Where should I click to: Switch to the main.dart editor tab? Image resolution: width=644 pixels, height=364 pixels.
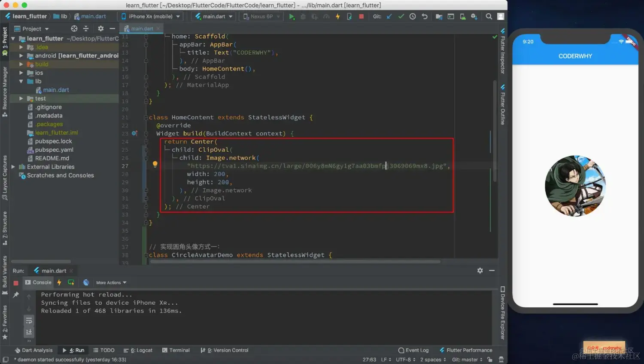pos(142,29)
